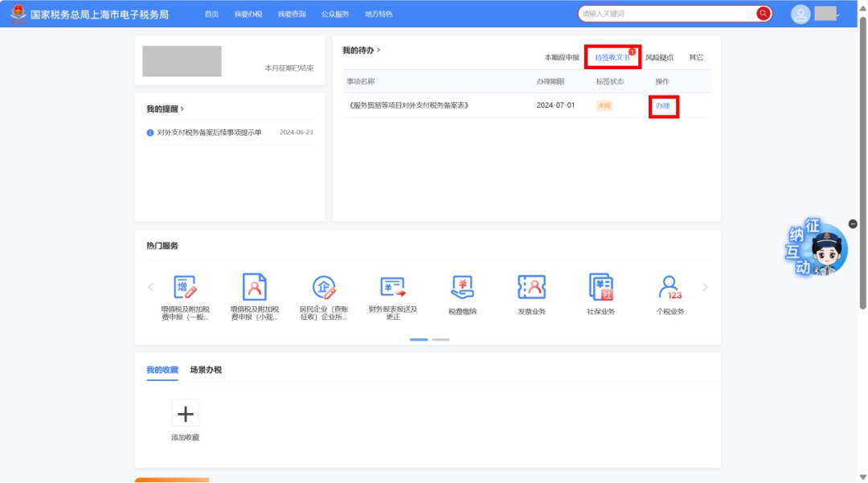The image size is (868, 483).
Task: Collapse the 征纳互动 floating assistant
Action: (x=853, y=223)
